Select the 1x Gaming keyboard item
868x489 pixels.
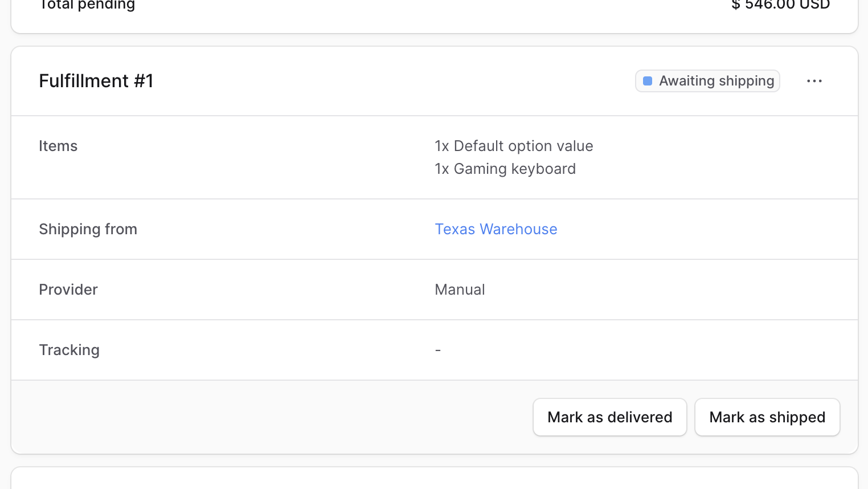pos(505,169)
